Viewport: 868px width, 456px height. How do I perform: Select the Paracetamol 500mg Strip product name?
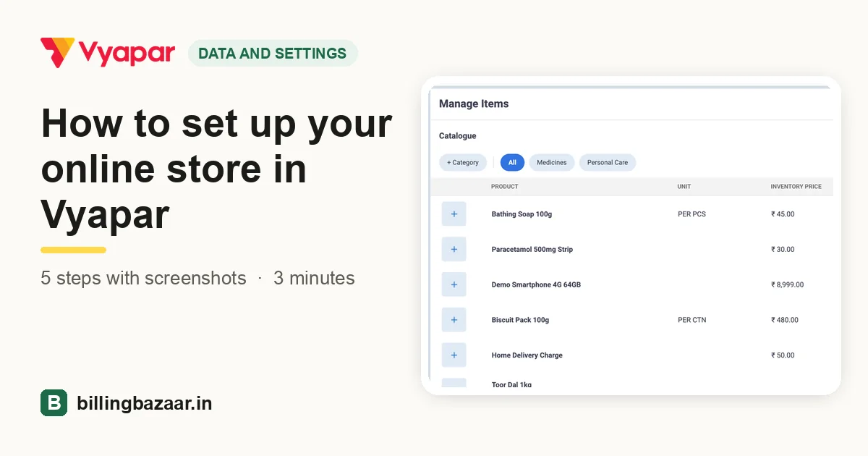click(x=532, y=250)
